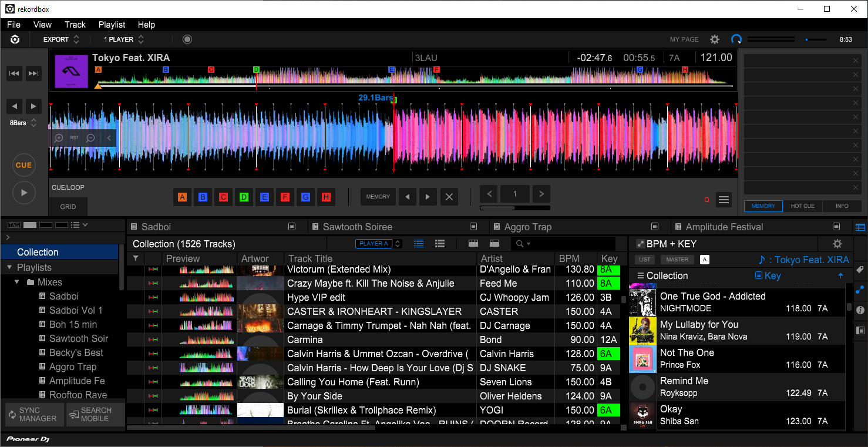868x447 pixels.
Task: Sort tracks by the BPM column header
Action: [x=575, y=258]
